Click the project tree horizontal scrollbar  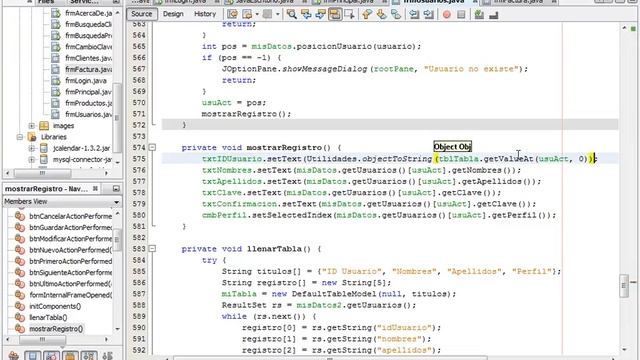pos(42,173)
